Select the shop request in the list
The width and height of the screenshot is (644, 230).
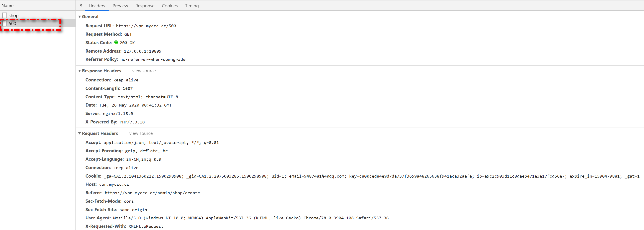point(13,15)
